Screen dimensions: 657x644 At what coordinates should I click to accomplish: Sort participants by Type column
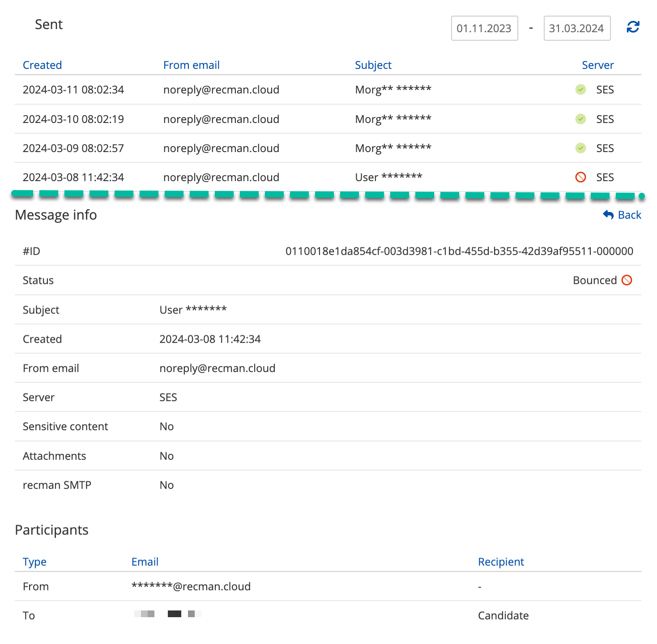pyautogui.click(x=34, y=562)
